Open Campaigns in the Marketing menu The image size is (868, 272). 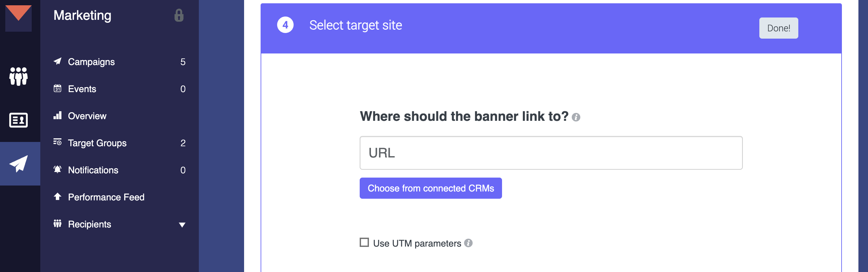(91, 62)
